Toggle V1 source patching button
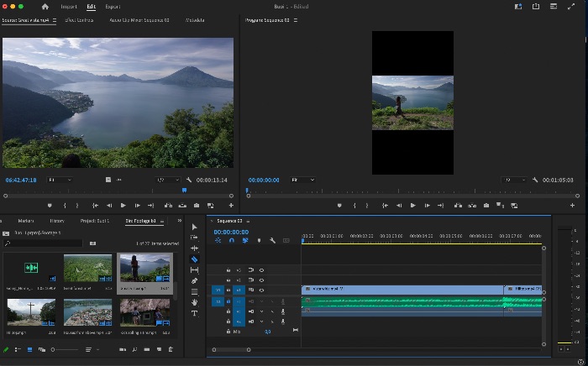The height and width of the screenshot is (366, 588). point(218,290)
